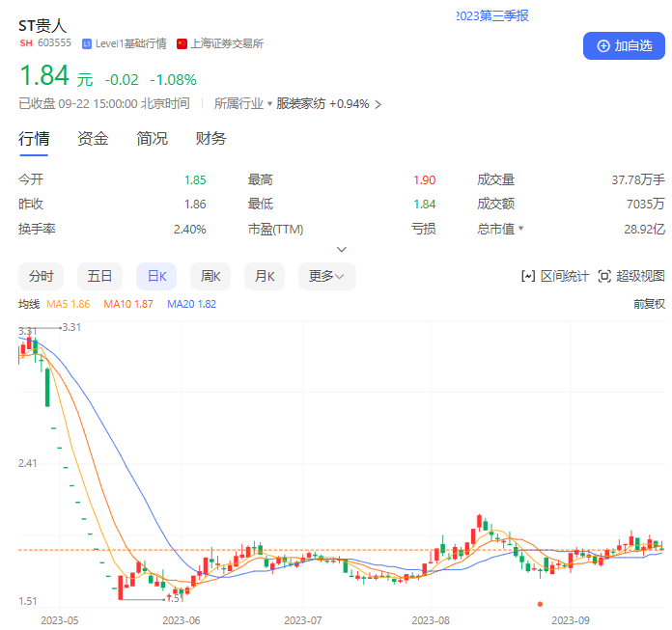Click arrow next to 服装家纺 +0.94%
This screenshot has width=672, height=630.
pos(378,104)
